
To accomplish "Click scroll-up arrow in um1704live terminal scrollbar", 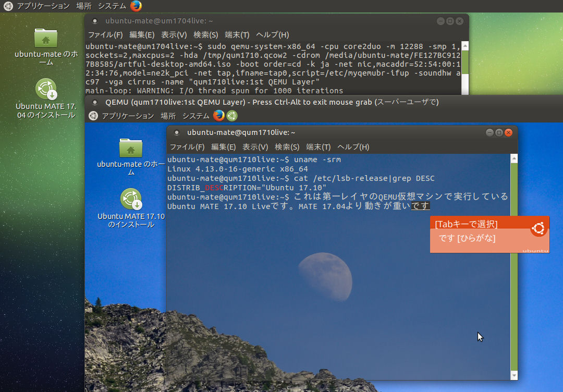I will (465, 46).
